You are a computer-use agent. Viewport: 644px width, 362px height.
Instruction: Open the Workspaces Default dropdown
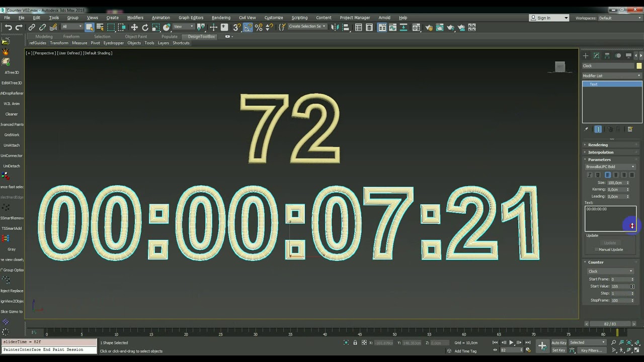pos(620,18)
